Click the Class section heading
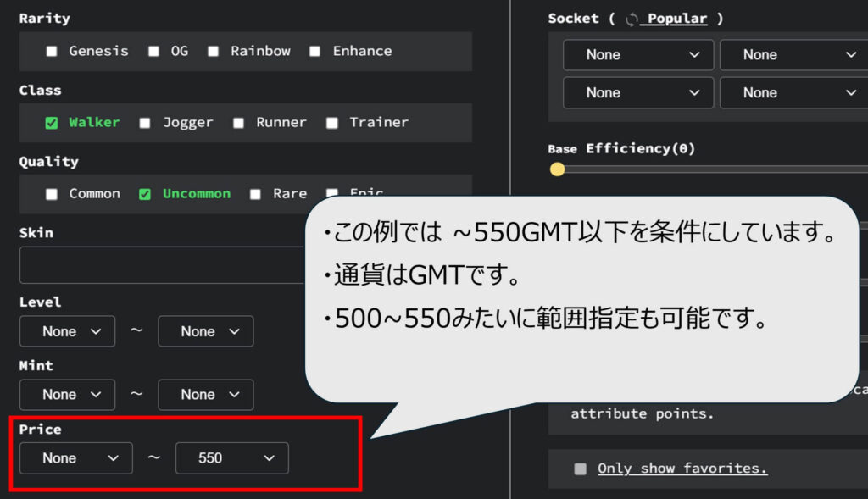The image size is (868, 499). click(x=41, y=90)
